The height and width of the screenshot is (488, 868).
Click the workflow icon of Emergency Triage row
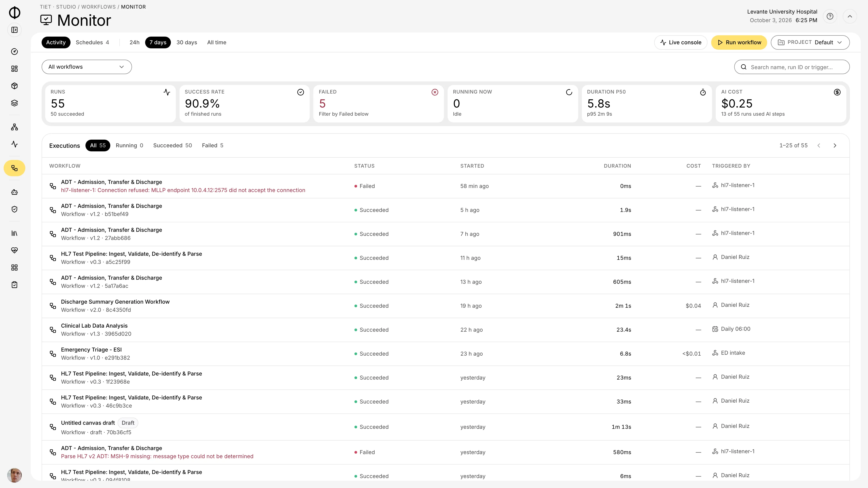point(53,354)
